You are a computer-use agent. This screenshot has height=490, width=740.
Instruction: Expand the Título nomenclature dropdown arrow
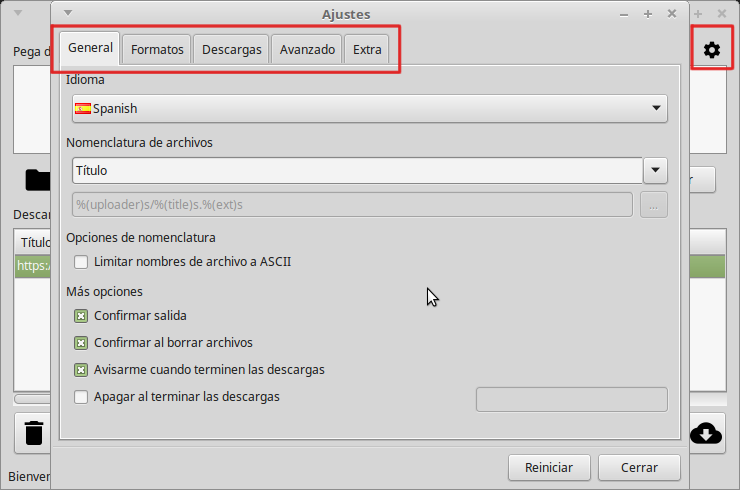655,171
